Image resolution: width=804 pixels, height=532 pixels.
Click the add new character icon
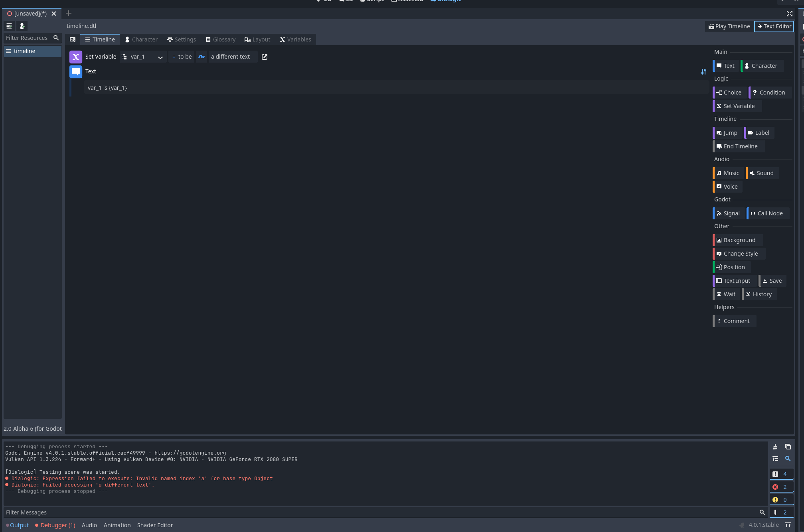pos(22,26)
